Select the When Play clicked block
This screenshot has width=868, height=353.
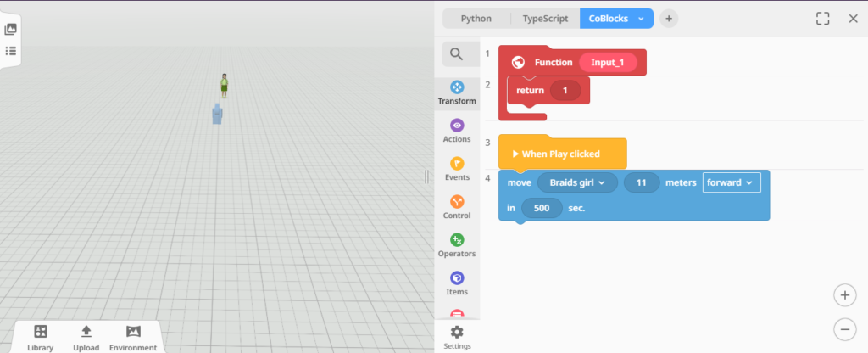coord(563,154)
